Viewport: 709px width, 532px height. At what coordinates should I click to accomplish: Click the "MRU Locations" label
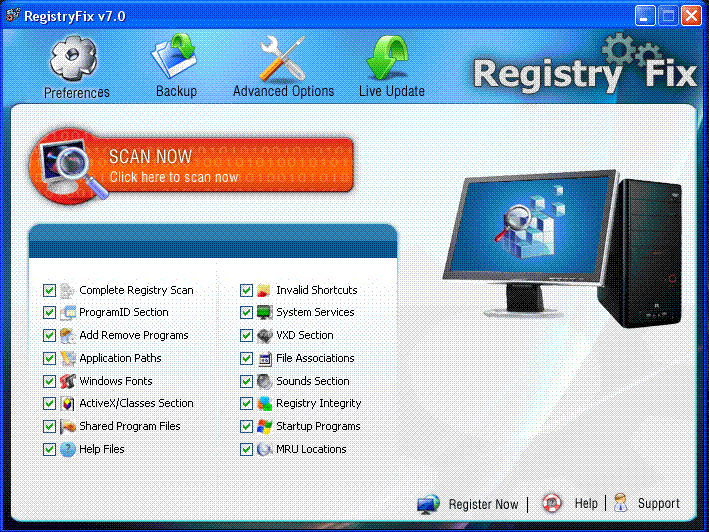pos(311,449)
